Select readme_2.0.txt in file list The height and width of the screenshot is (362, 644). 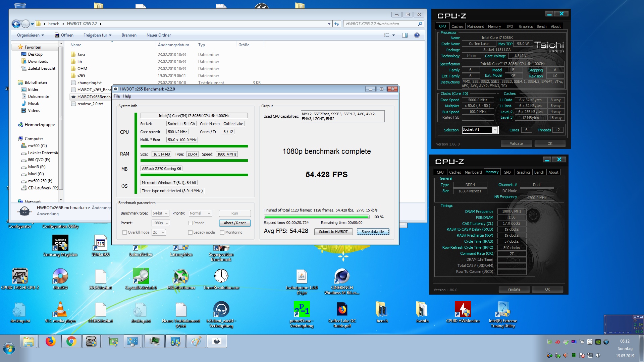click(90, 104)
